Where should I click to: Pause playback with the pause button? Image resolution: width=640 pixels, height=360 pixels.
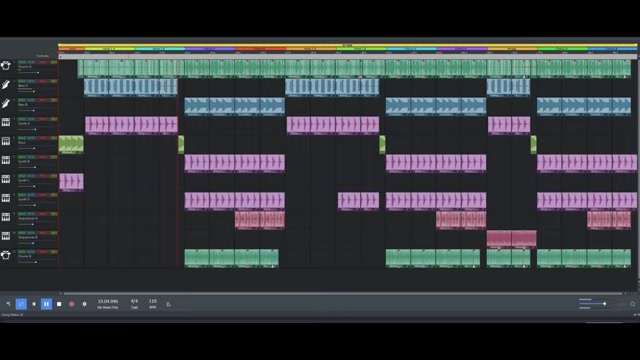point(46,304)
